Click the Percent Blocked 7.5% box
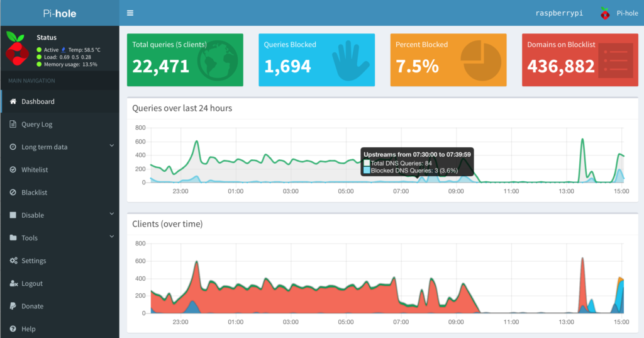Screen dimensions: 644x338 [x=448, y=60]
